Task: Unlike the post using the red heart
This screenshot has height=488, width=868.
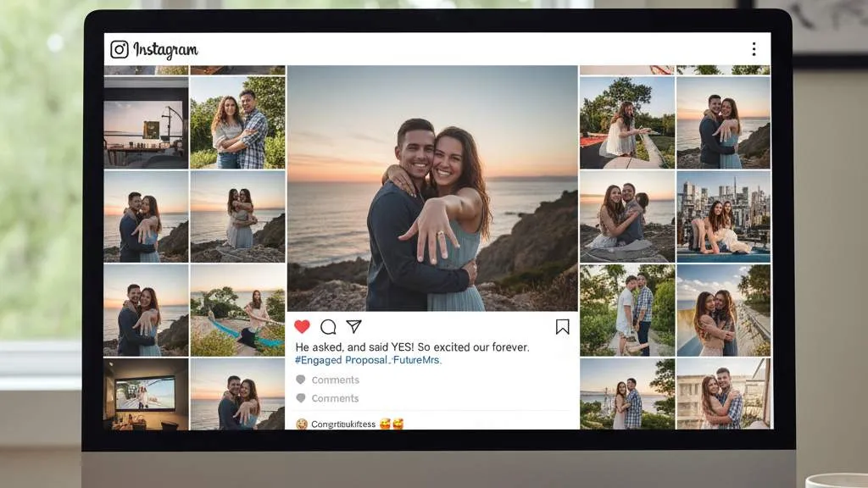Action: pyautogui.click(x=302, y=327)
